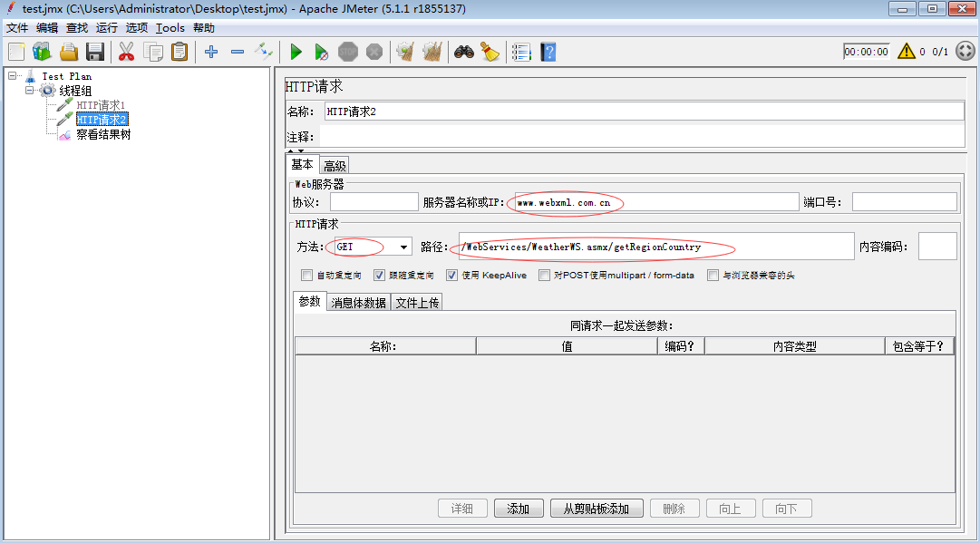The image size is (980, 543).
Task: Click the Stop test icon
Action: click(x=348, y=52)
